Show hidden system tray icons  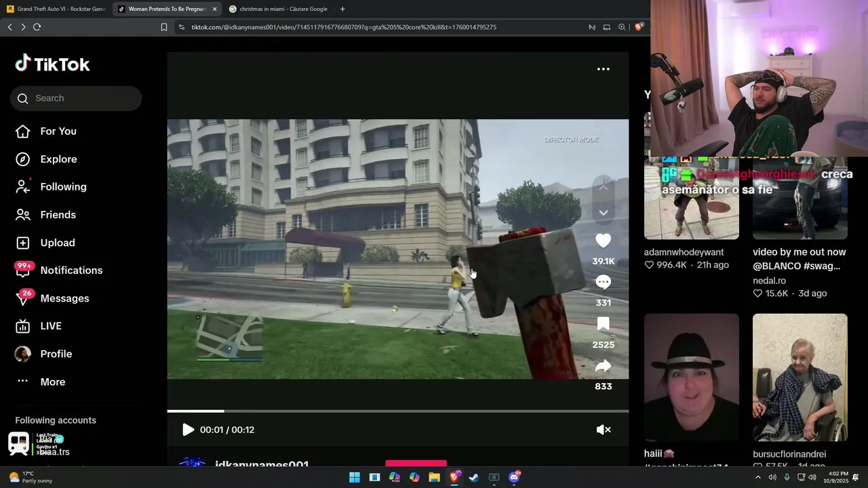[758, 477]
